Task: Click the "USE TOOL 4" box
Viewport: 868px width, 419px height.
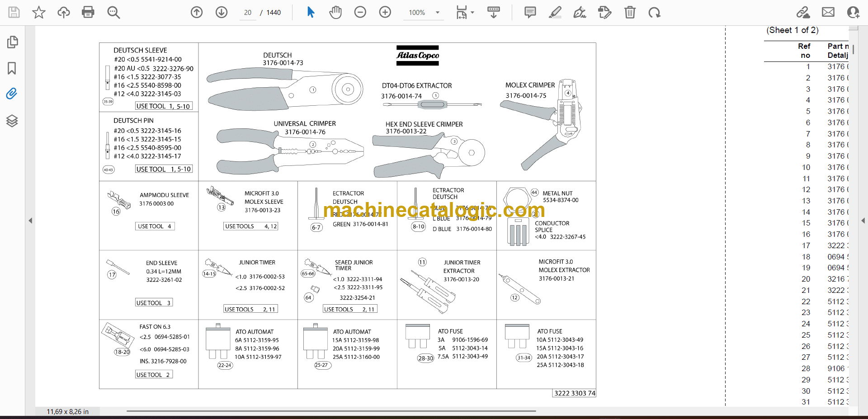Action: coord(155,226)
